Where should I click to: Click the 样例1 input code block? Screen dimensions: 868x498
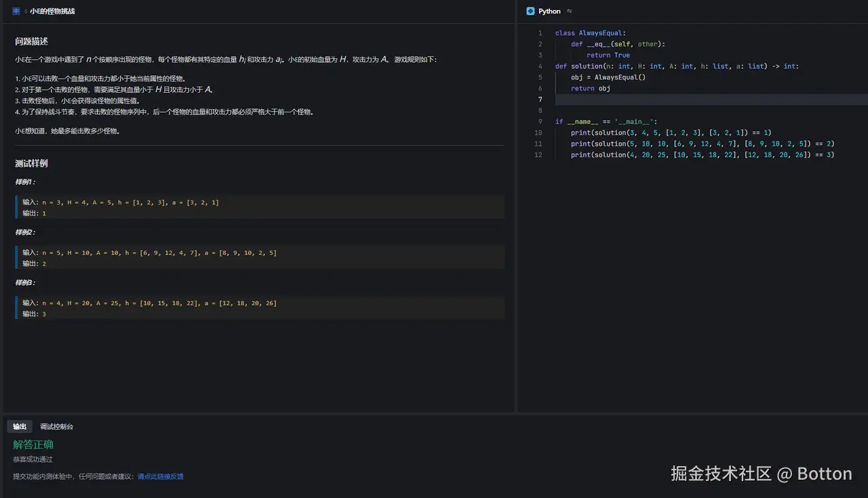click(x=130, y=203)
